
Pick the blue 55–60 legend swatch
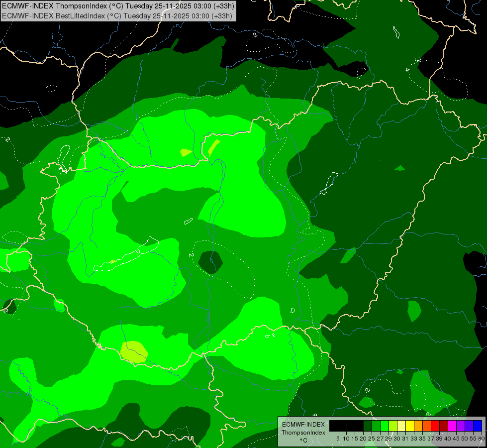coord(478,426)
